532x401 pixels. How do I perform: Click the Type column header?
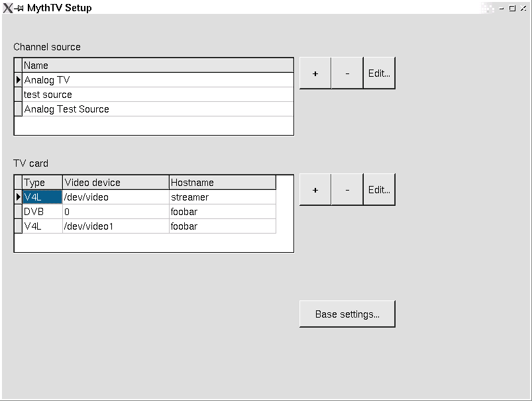click(42, 183)
